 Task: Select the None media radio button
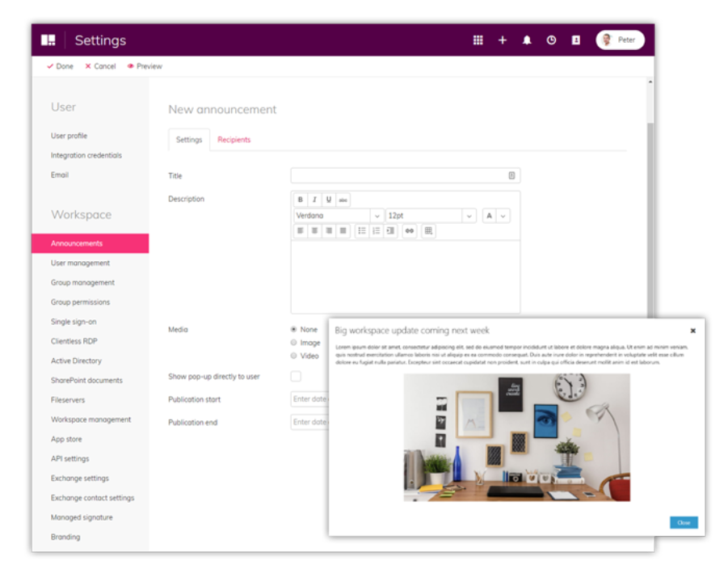tap(293, 329)
